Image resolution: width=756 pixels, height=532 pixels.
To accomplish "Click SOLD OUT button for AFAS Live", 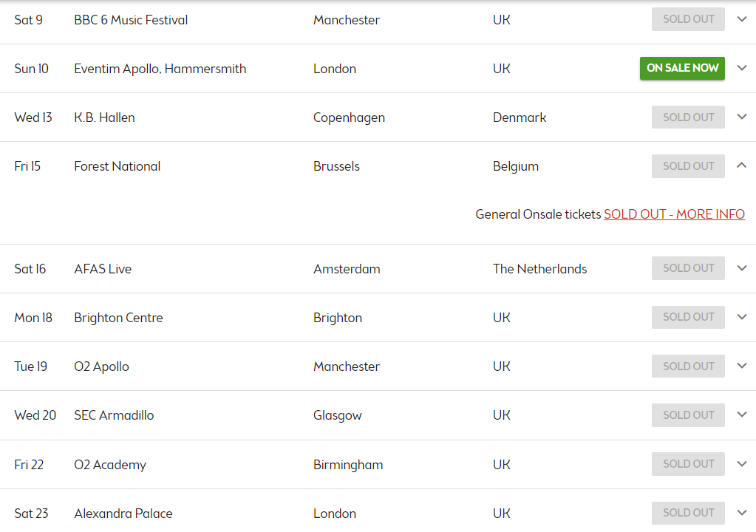I will (x=688, y=268).
